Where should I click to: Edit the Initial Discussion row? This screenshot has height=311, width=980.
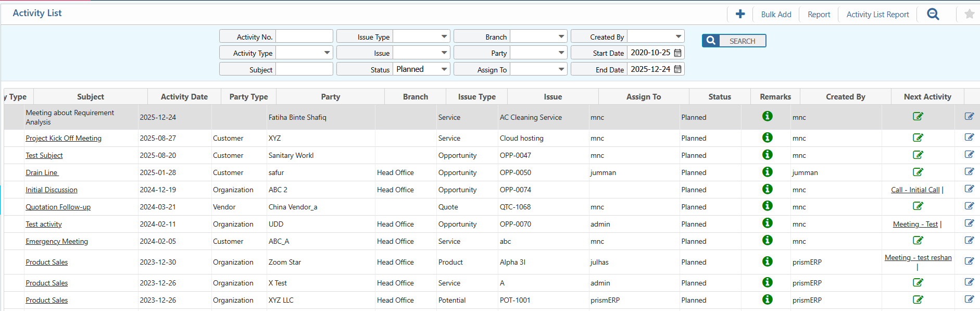969,189
